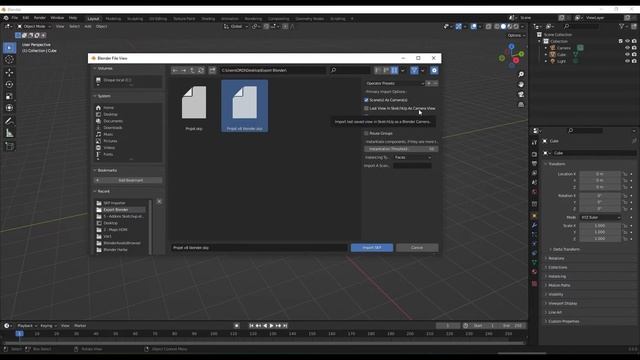Activate the Select Box tool
The width and height of the screenshot is (640, 360).
click(9, 48)
